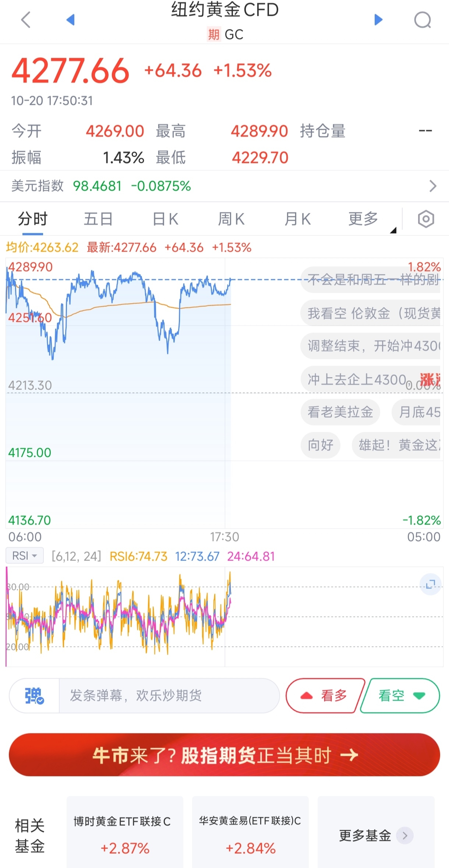Vote bullish with 看多 button
This screenshot has width=449, height=868.
pyautogui.click(x=325, y=696)
